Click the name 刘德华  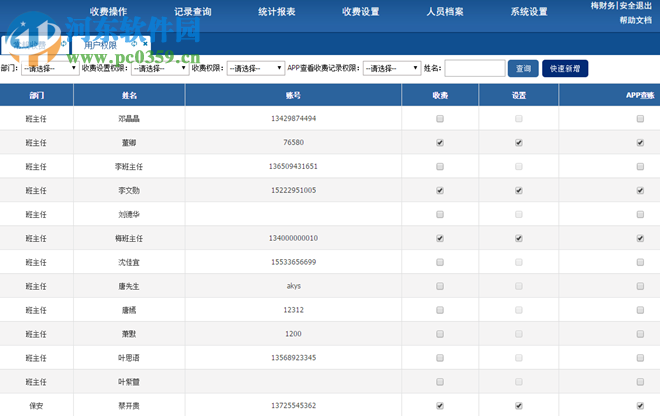click(129, 215)
